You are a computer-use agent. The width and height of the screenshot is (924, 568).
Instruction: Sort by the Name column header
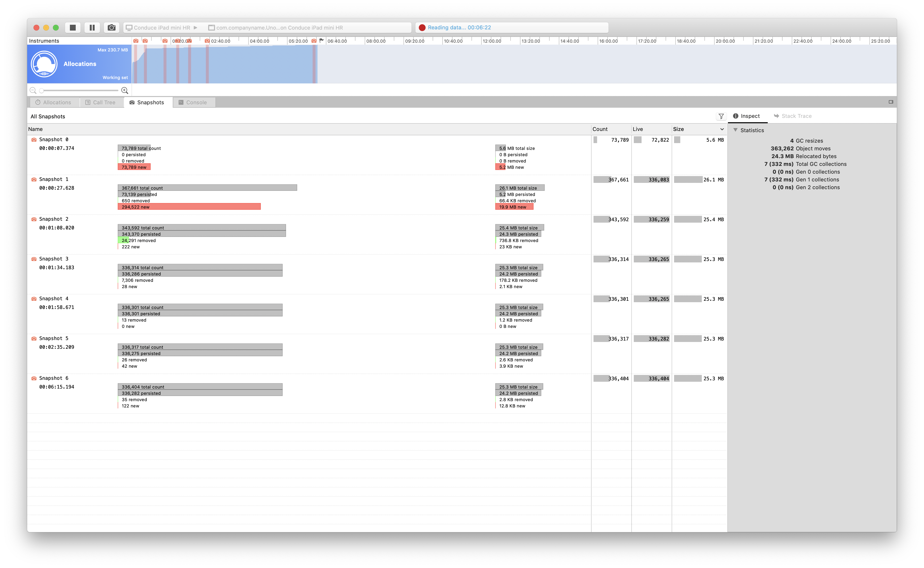pyautogui.click(x=309, y=129)
